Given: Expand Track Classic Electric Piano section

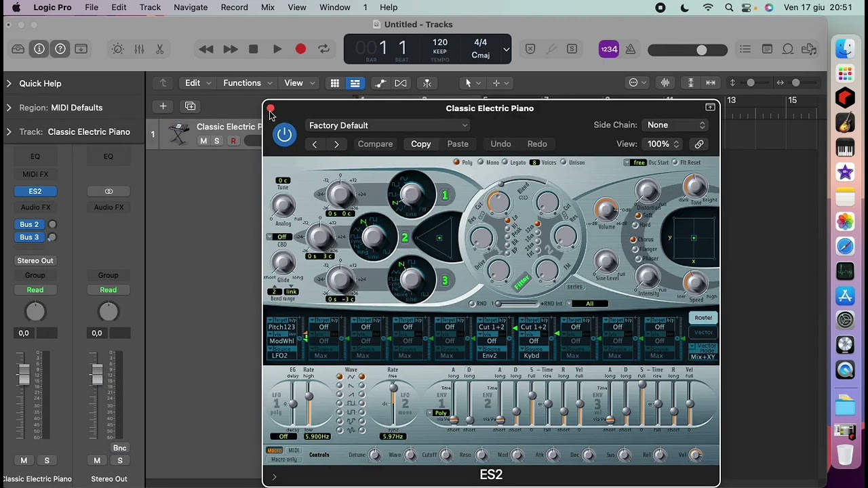Looking at the screenshot, I should [x=9, y=131].
